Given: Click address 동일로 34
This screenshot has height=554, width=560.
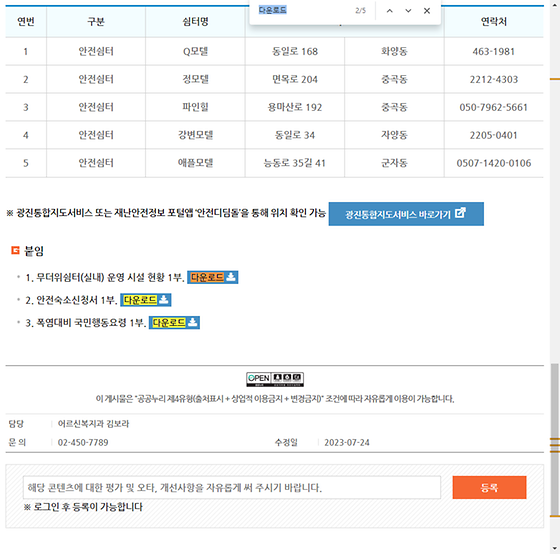Looking at the screenshot, I should click(x=295, y=135).
